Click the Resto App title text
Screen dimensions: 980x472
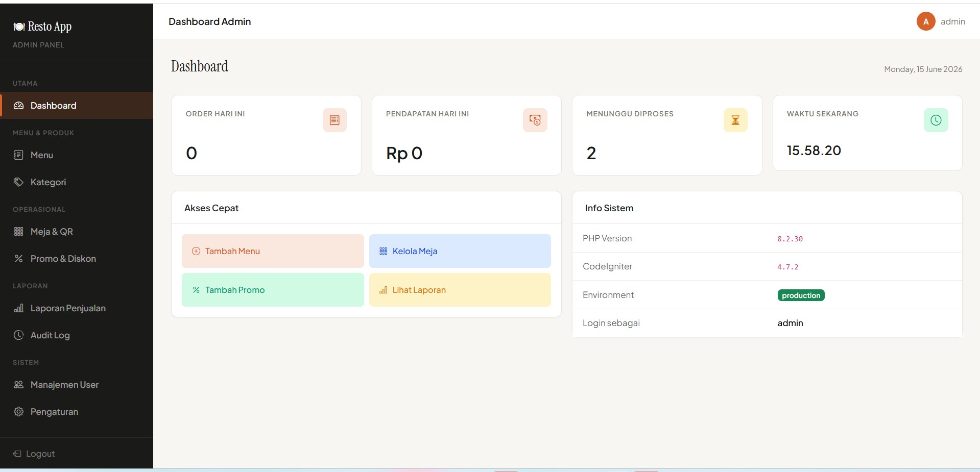pos(50,27)
